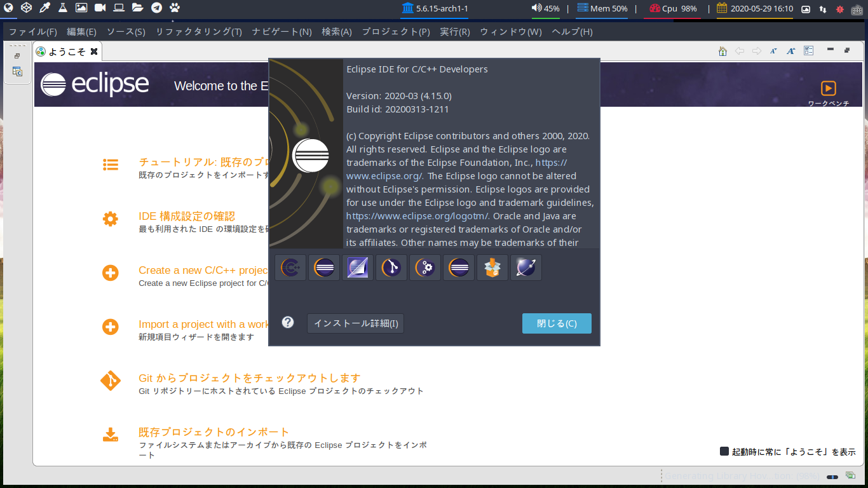Open the プロジェクト(P) menu
The height and width of the screenshot is (488, 868).
coord(396,32)
